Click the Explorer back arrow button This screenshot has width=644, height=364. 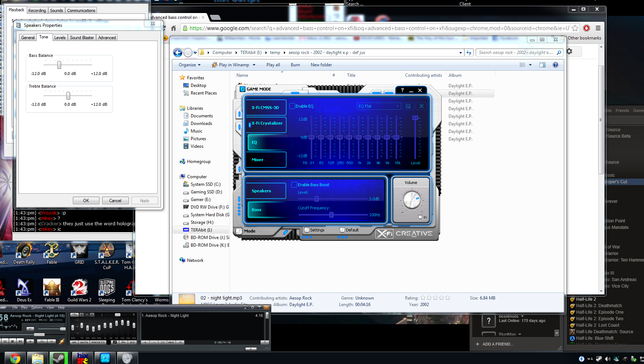pos(178,53)
